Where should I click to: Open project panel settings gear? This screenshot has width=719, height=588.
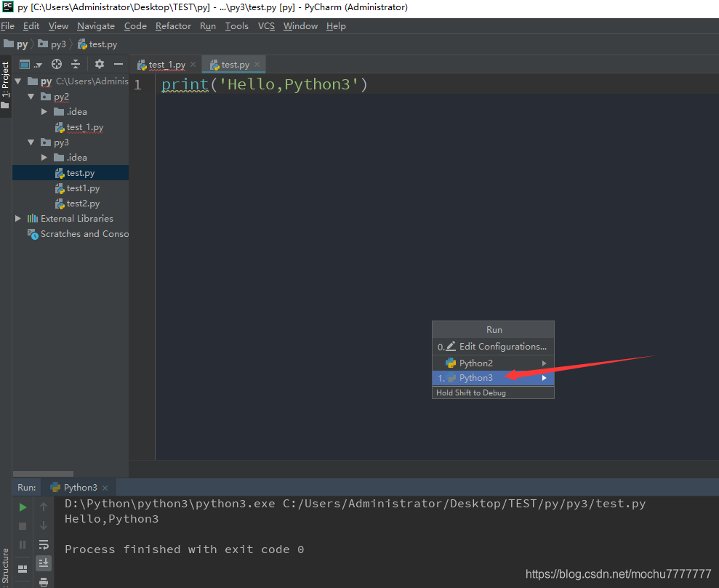(99, 64)
